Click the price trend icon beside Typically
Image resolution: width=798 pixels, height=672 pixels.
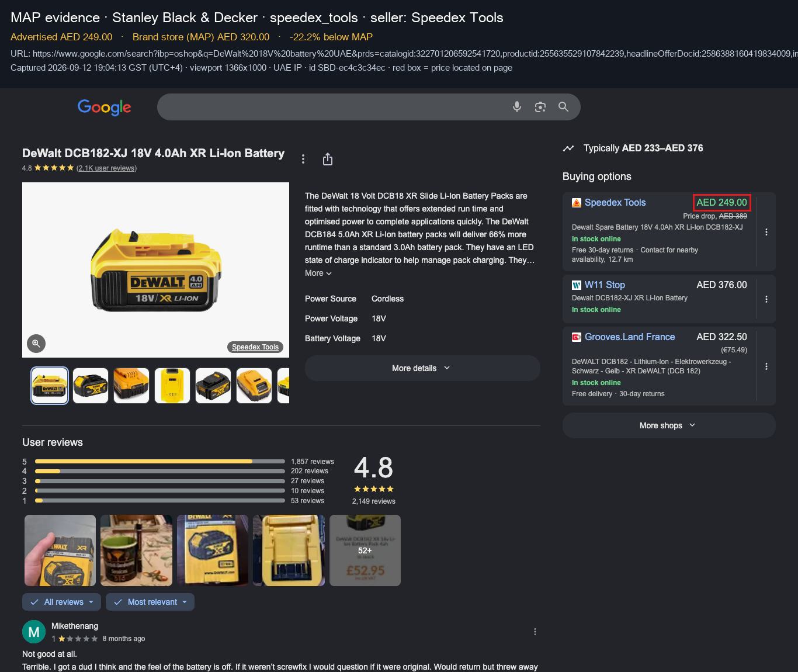click(x=568, y=148)
